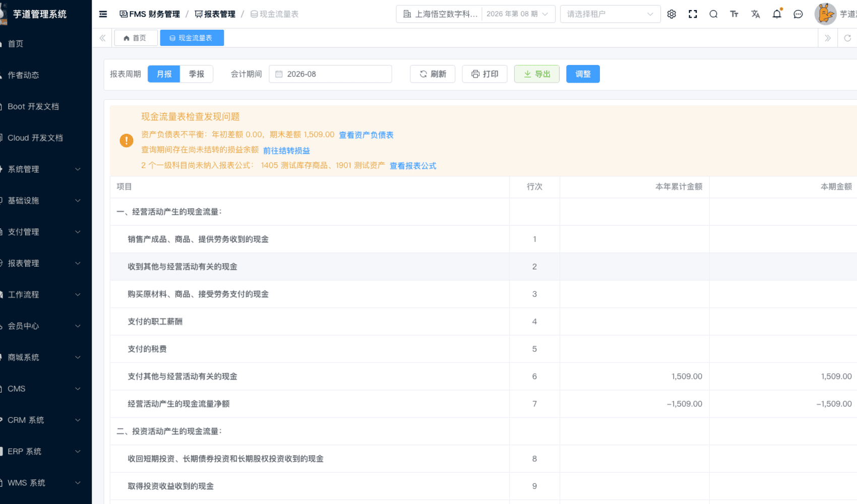
Task: Select row 收到其他与经营活动有关的现金
Action: coord(483,267)
